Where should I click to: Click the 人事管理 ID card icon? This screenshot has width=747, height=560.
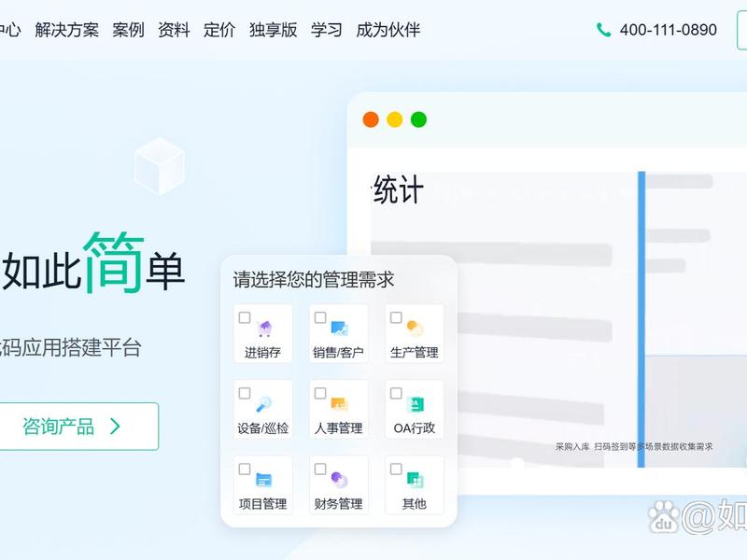click(x=340, y=404)
